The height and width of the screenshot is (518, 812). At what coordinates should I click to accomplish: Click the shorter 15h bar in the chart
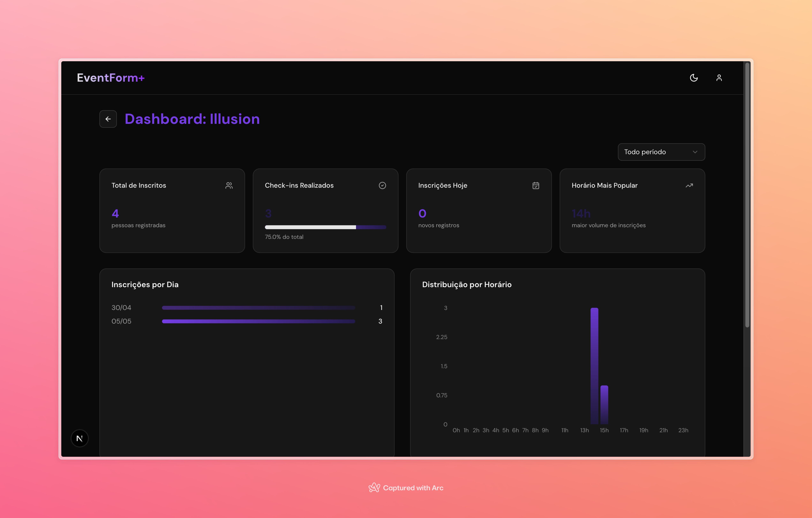[604, 404]
